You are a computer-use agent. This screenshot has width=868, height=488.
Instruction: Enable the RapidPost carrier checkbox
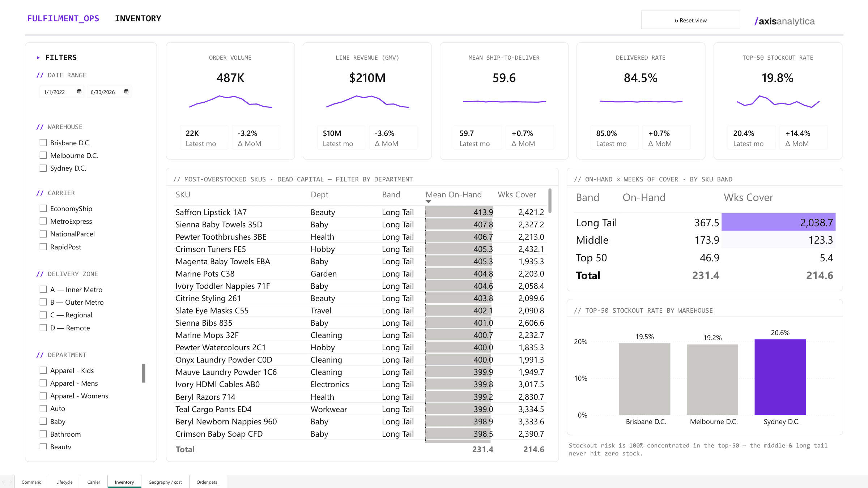(x=43, y=247)
